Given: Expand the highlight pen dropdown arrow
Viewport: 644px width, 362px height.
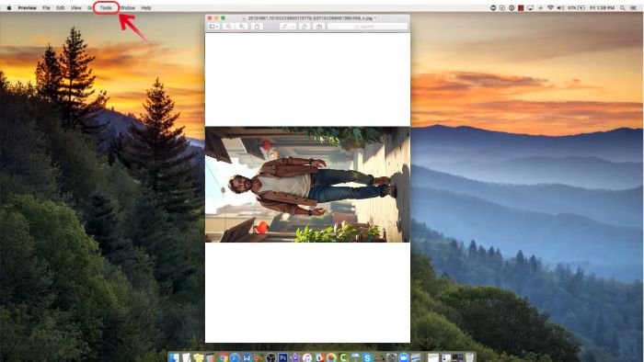Looking at the screenshot, I should (x=293, y=27).
